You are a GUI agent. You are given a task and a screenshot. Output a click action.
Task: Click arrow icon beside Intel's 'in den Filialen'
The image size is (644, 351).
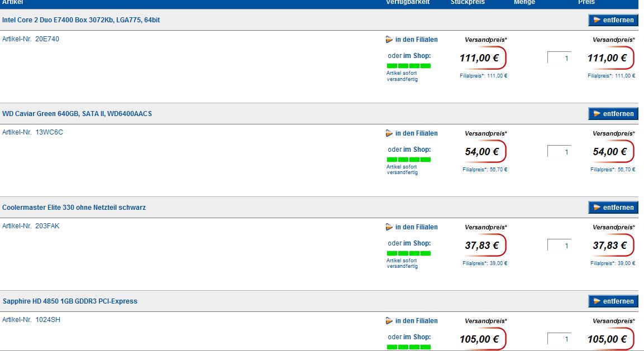tap(389, 40)
